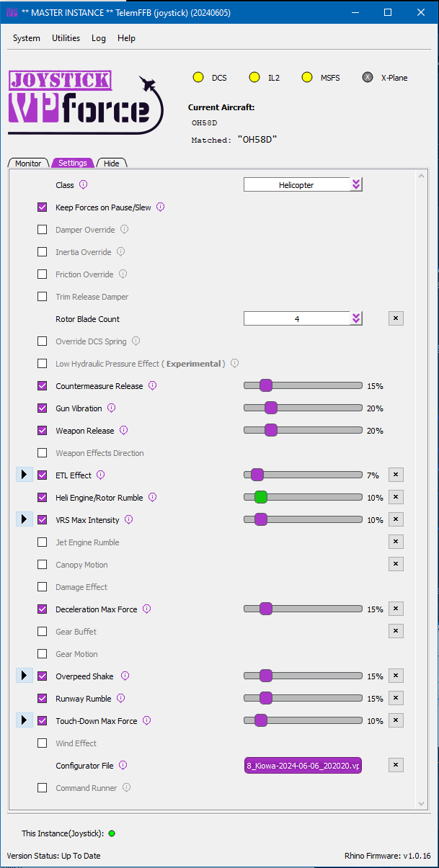Image resolution: width=439 pixels, height=868 pixels.
Task: Click the info icon next to Countermeasure Release
Action: (153, 386)
